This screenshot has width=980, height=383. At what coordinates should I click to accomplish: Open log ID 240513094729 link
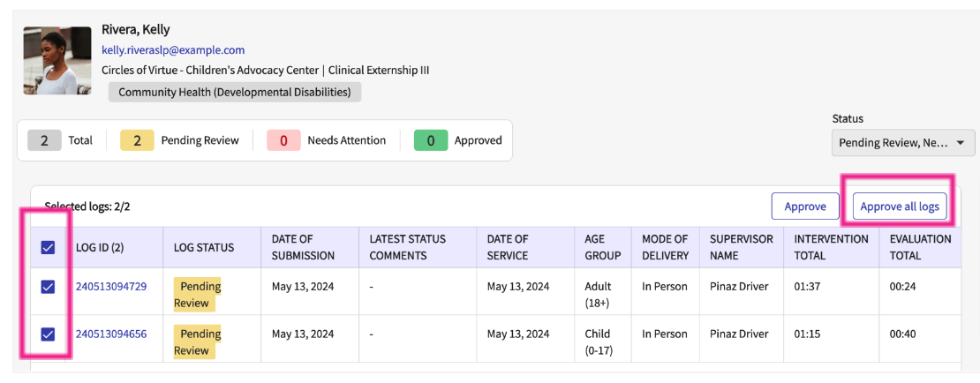(111, 287)
